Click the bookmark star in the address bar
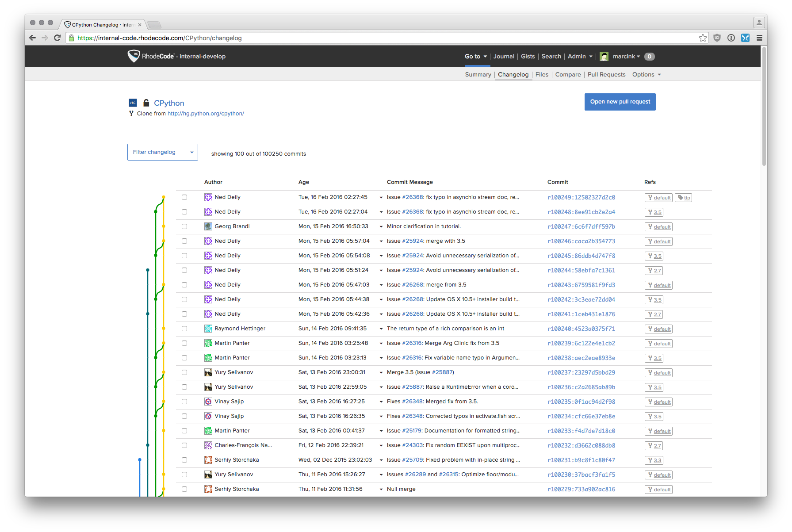This screenshot has width=792, height=532. pyautogui.click(x=703, y=38)
